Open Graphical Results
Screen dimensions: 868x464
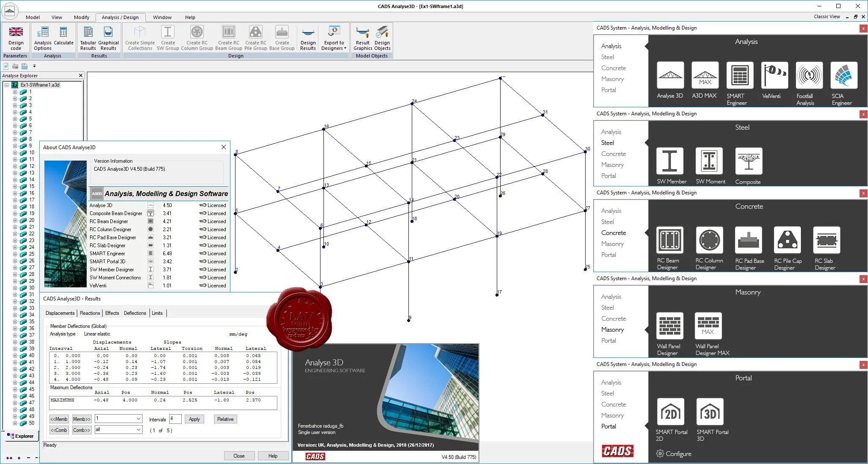tap(108, 38)
